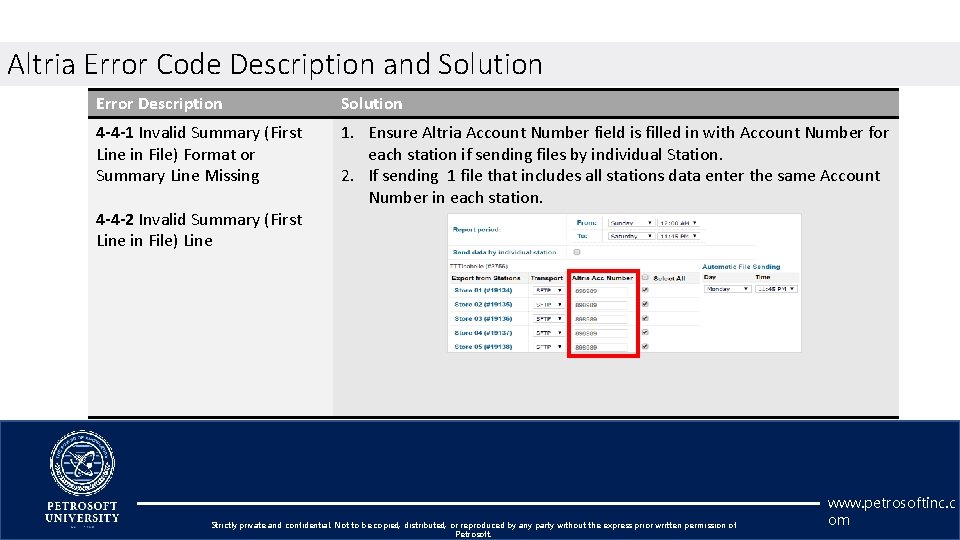Open the Store 02 (#19135) link
The width and height of the screenshot is (960, 540).
483,304
